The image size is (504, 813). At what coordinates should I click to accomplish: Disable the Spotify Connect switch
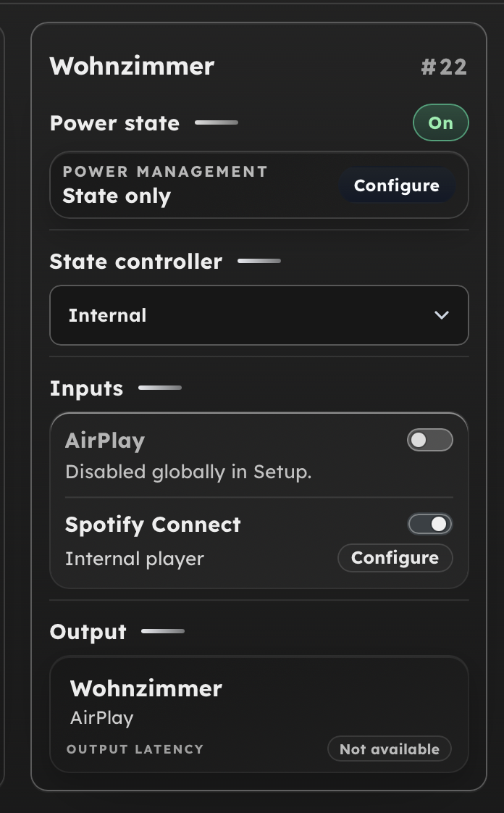(x=430, y=524)
